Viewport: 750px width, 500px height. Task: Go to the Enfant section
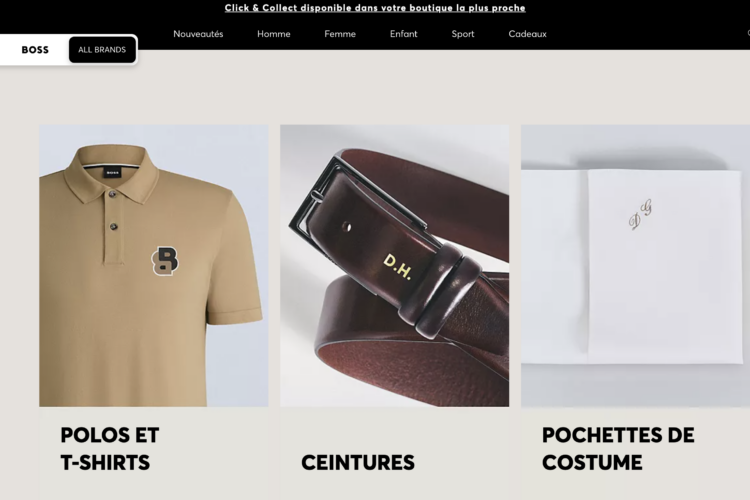(404, 34)
